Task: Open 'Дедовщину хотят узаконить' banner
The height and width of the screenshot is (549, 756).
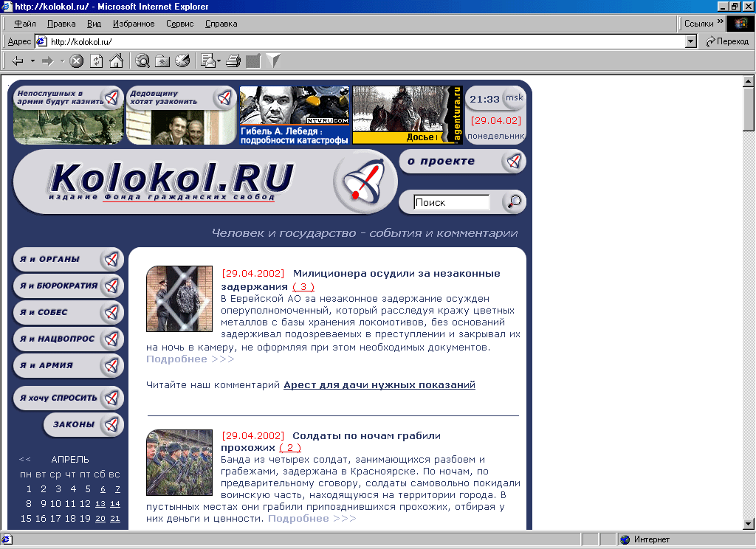Action: 182,115
